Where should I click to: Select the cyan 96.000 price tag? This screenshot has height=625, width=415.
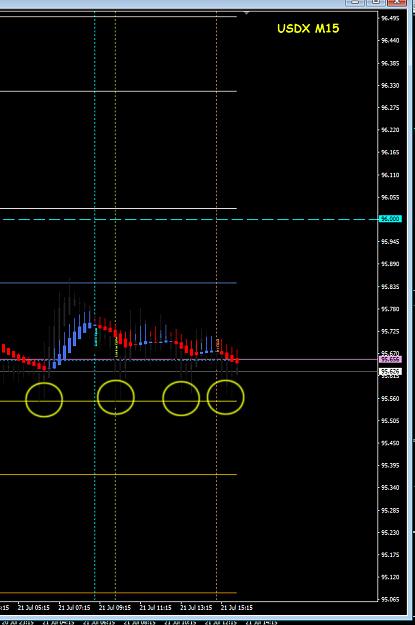pos(390,219)
